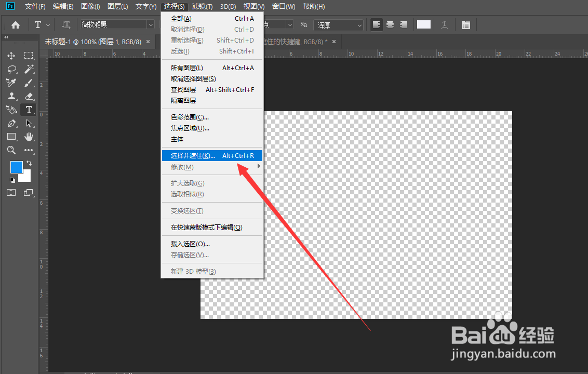Open the font family dropdown 微软雅黑
Screen dimensions: 588x374
tap(117, 25)
